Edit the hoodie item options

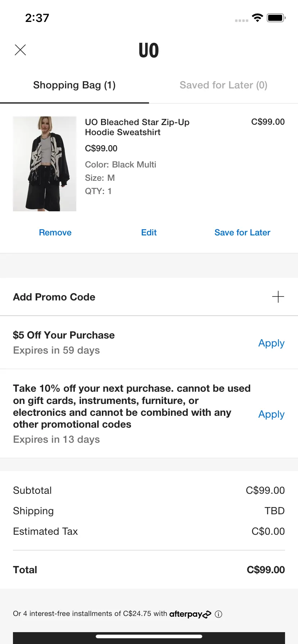click(149, 233)
